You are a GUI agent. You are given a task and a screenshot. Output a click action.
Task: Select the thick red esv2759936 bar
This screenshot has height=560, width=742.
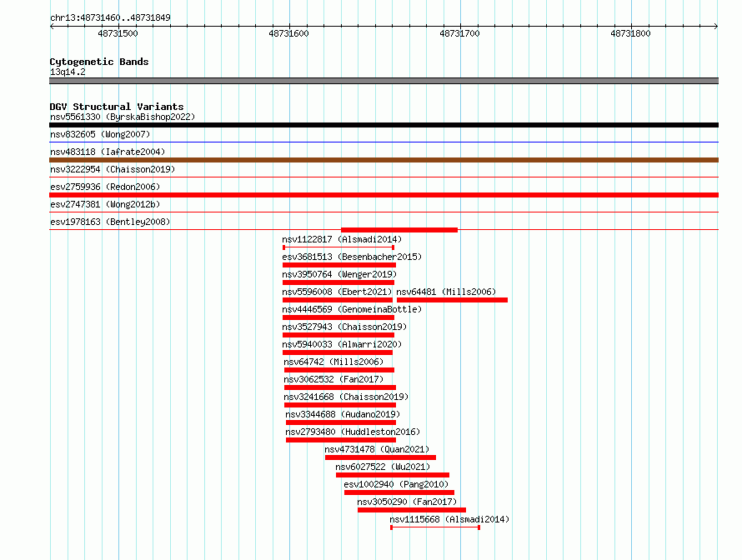click(x=384, y=195)
